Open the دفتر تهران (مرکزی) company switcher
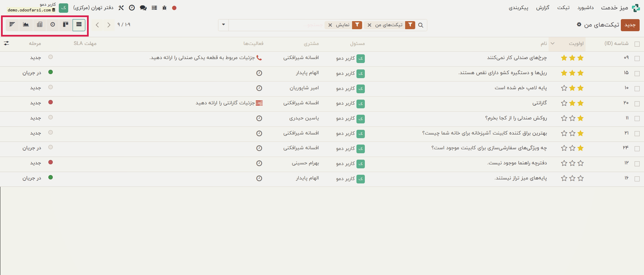 (93, 8)
